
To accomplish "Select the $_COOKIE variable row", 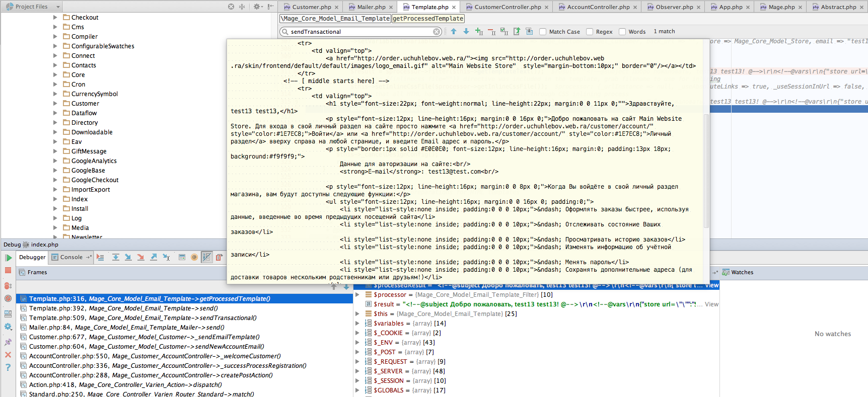I will [536, 333].
